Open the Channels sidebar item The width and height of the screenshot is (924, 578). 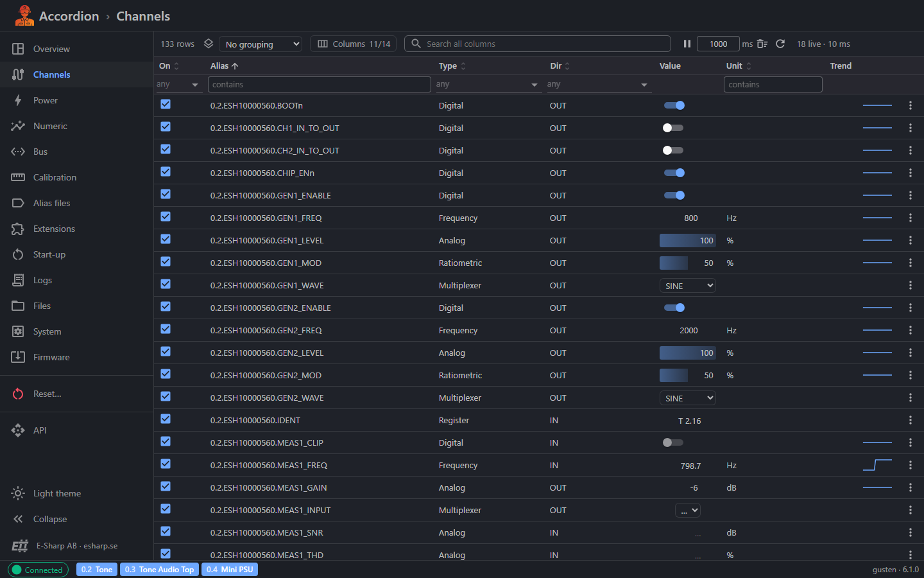pyautogui.click(x=77, y=74)
